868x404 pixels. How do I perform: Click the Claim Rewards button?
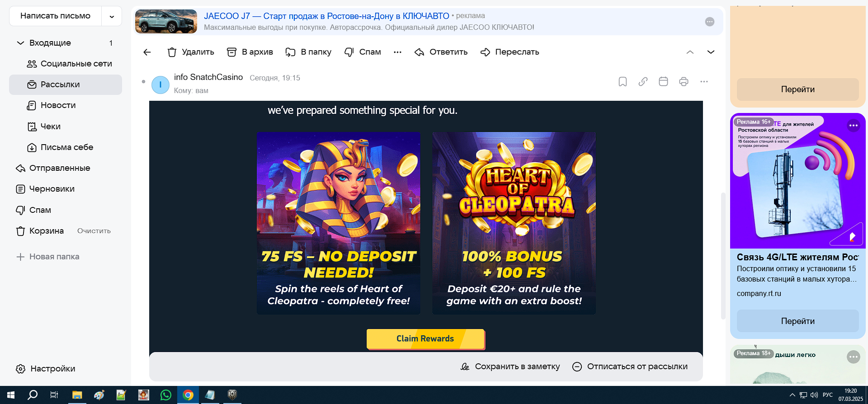[425, 339]
